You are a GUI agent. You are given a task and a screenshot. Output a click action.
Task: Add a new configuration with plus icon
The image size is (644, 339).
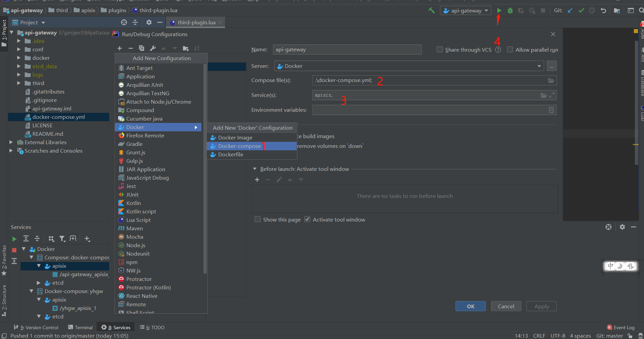(120, 48)
